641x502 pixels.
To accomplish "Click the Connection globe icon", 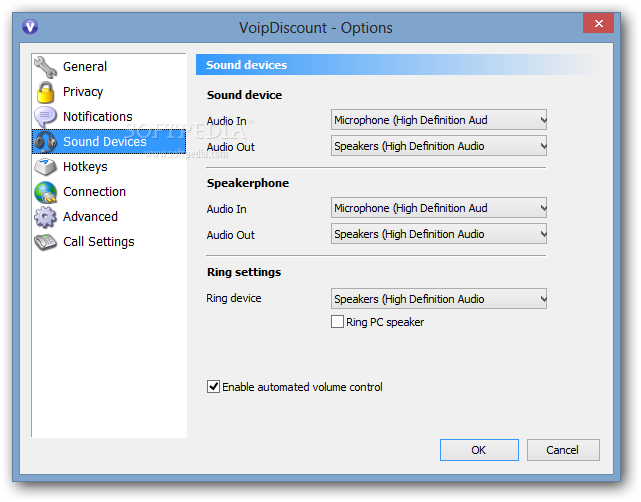I will 45,192.
